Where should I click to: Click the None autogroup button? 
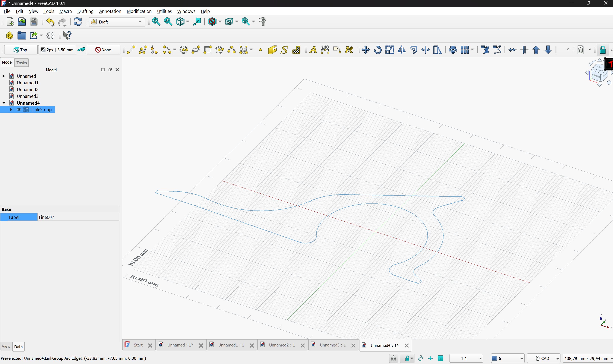[103, 50]
